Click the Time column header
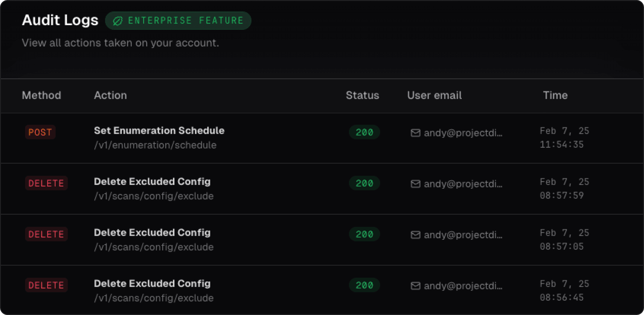Screen dimensions: 644x315 [x=555, y=95]
